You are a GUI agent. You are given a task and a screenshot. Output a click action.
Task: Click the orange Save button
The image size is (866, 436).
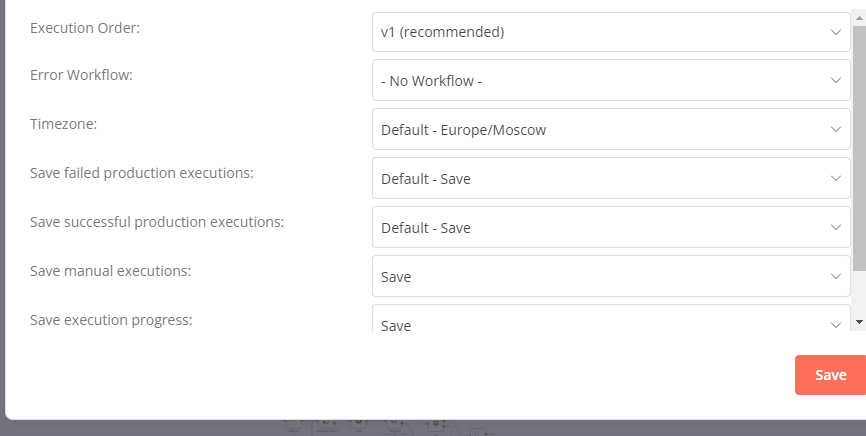(830, 375)
